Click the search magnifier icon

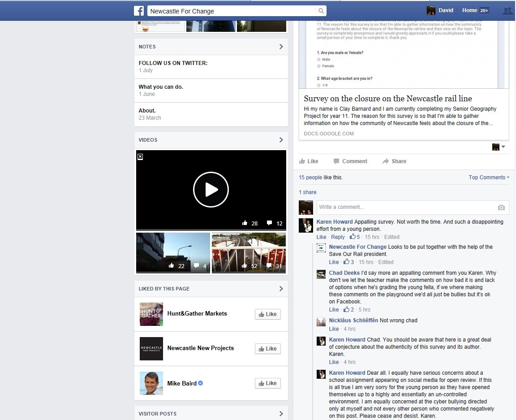pos(320,10)
